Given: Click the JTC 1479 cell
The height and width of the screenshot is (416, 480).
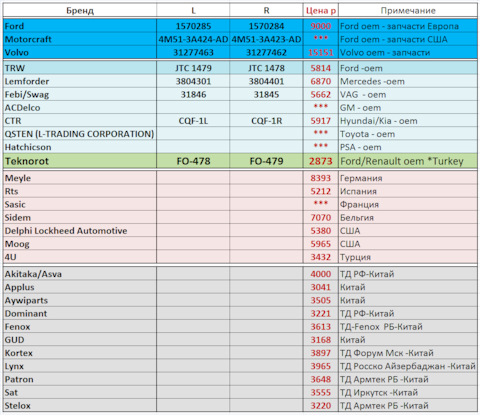Looking at the screenshot, I should [193, 68].
